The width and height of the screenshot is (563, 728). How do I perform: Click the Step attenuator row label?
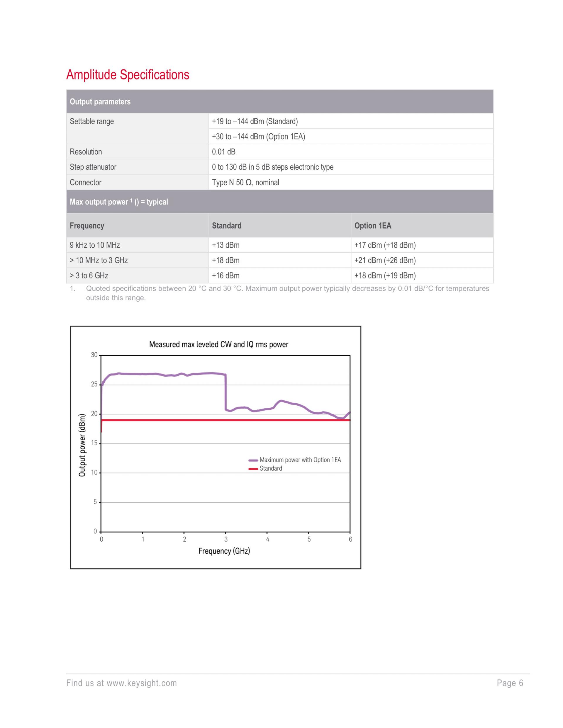click(93, 167)
